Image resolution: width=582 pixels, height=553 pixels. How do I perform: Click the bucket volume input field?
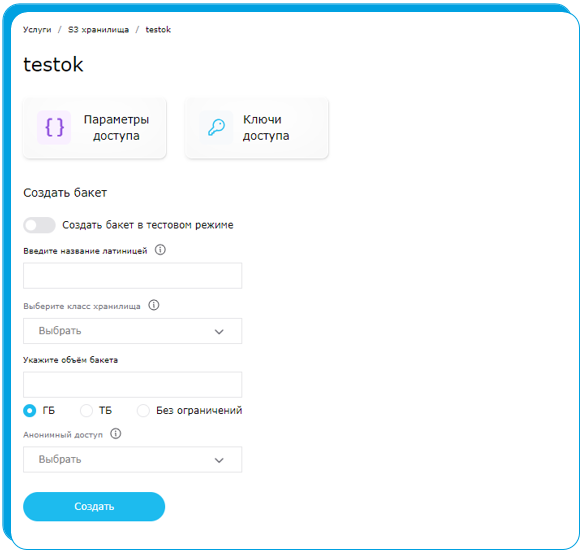click(133, 385)
